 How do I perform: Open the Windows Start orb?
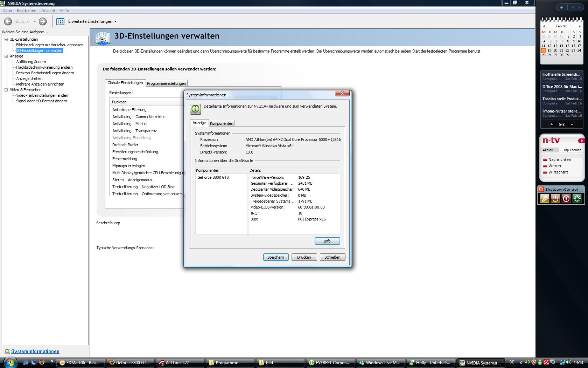coord(9,362)
